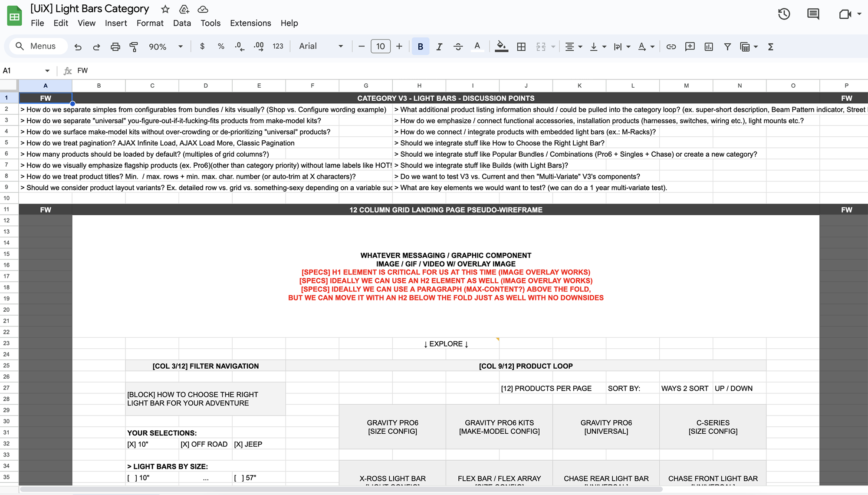Screen dimensions: 868x495
Task: Toggle italic formatting
Action: [439, 46]
